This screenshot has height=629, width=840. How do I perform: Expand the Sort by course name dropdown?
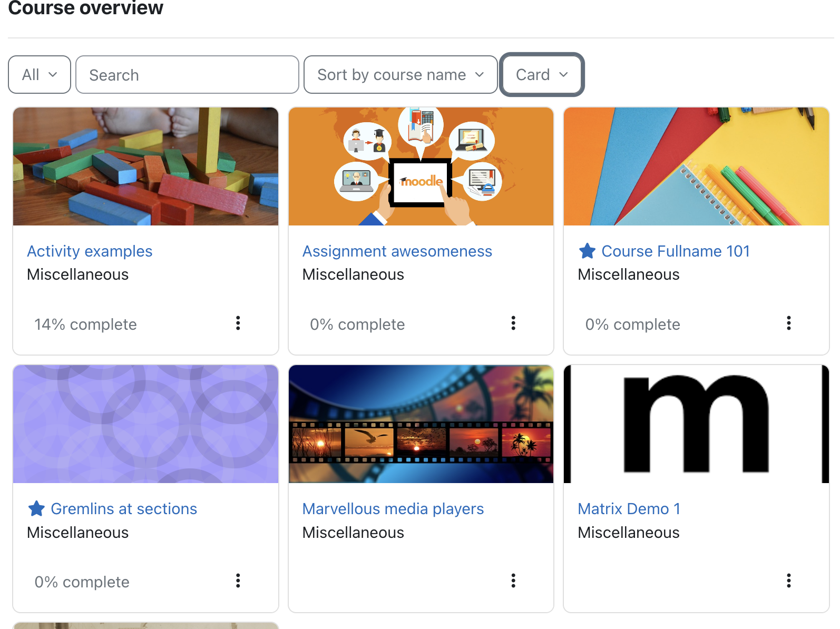point(401,75)
